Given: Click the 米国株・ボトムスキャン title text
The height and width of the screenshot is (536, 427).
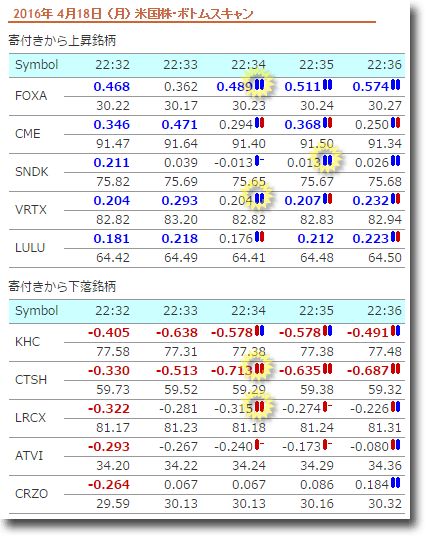Looking at the screenshot, I should (x=194, y=14).
